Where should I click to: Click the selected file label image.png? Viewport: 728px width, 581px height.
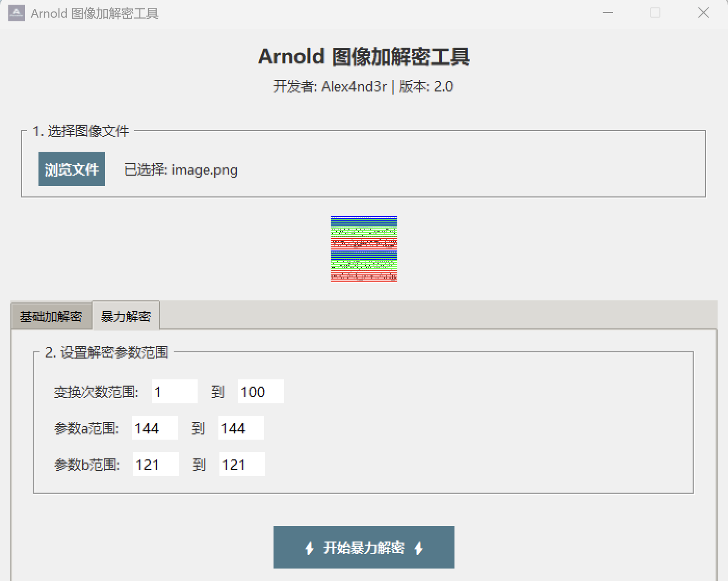(181, 170)
